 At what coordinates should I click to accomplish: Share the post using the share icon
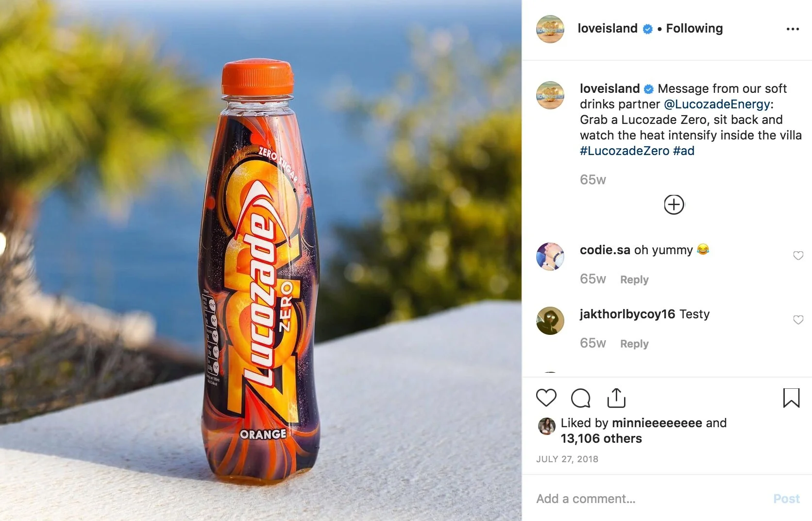click(616, 398)
